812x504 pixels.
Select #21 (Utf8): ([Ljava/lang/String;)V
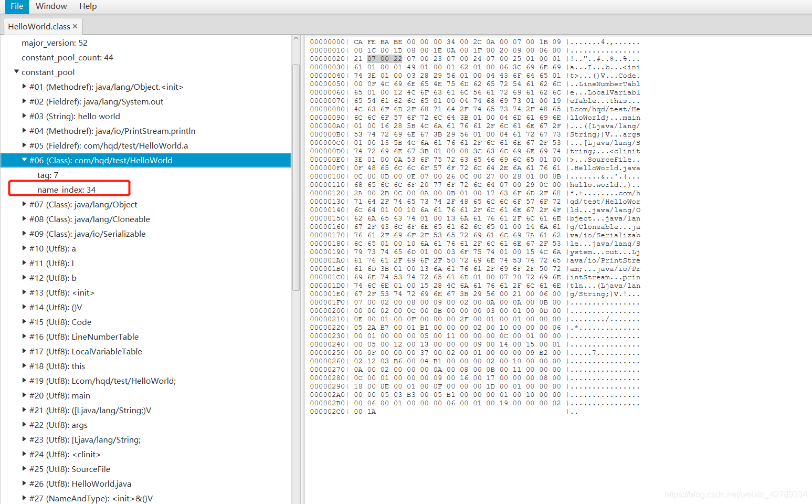coord(90,410)
